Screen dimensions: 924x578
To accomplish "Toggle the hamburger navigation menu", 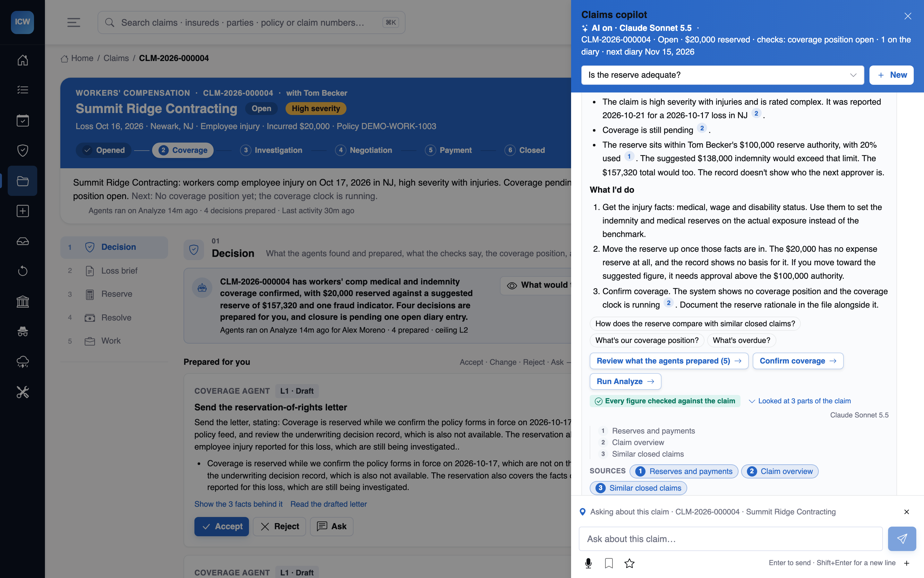I will coord(74,22).
